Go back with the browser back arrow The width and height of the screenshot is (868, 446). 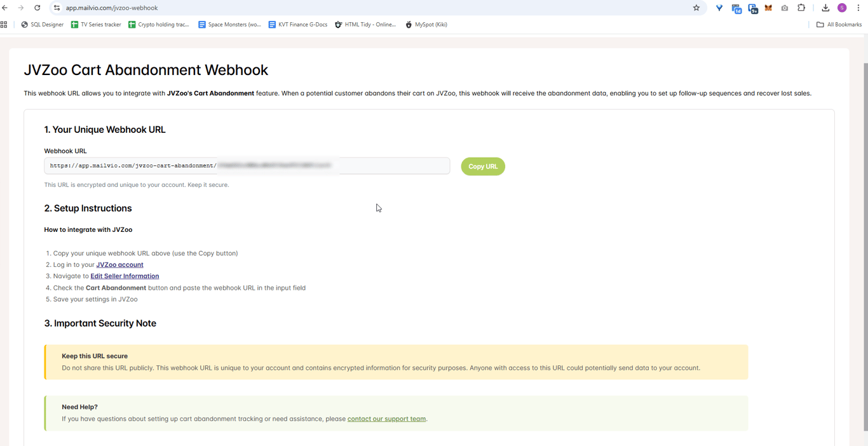click(5, 8)
